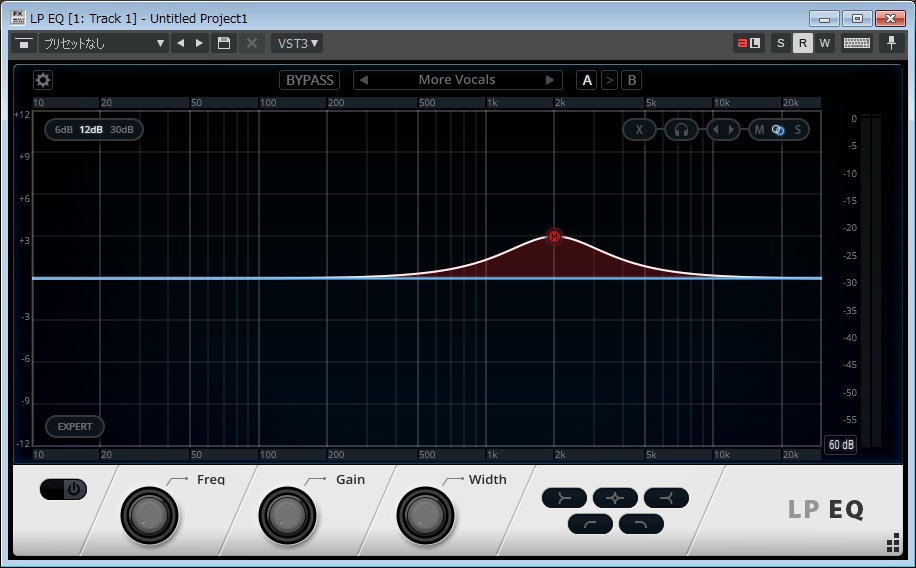Enable the R (read automation) button
Viewport: 916px width, 568px height.
point(802,43)
